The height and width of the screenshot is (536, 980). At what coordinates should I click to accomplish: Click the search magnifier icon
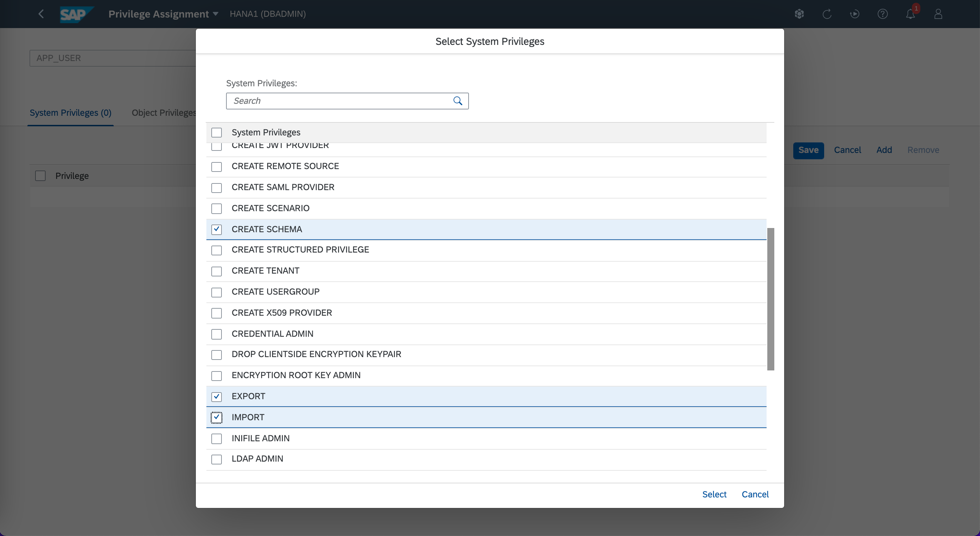coord(458,101)
